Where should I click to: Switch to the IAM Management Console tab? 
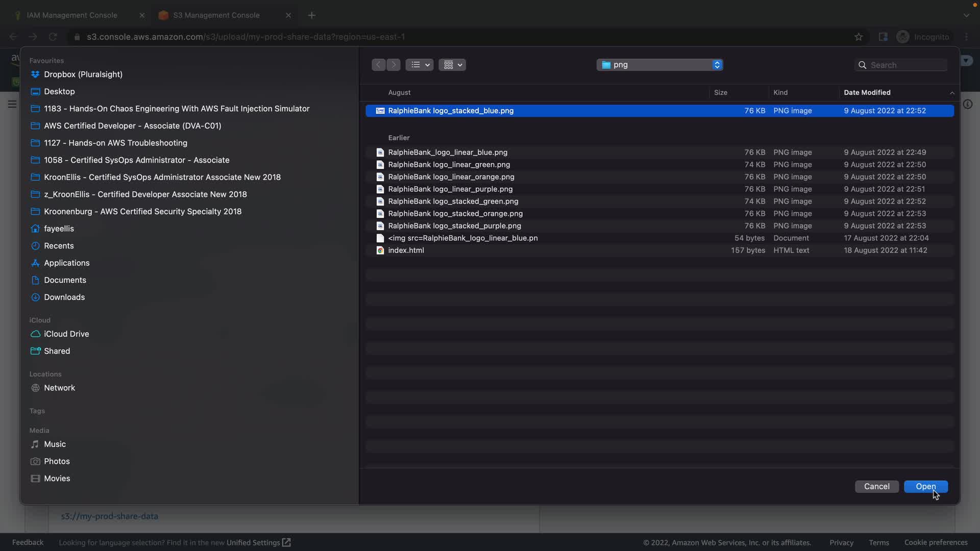pos(72,15)
